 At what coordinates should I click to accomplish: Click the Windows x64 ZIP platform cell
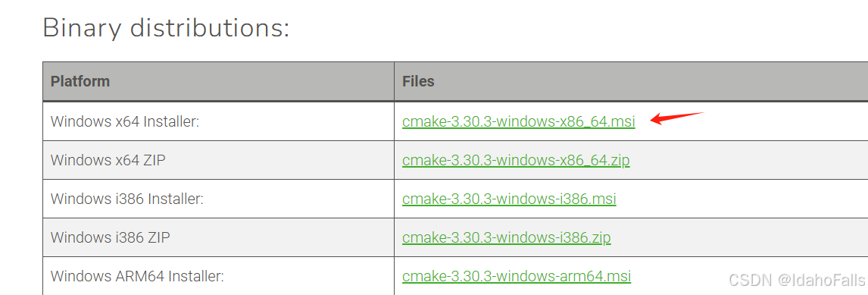tap(218, 160)
